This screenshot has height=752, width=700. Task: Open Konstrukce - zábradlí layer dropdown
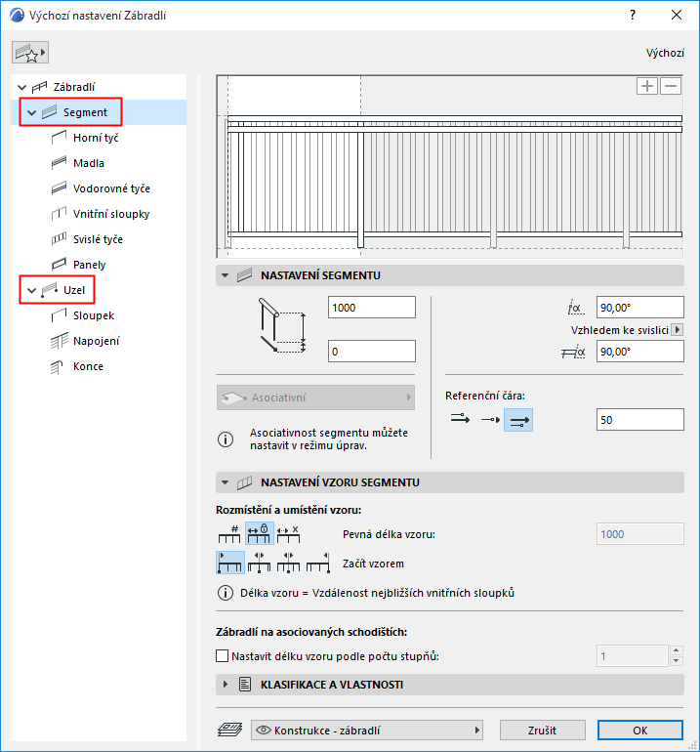coord(367,730)
